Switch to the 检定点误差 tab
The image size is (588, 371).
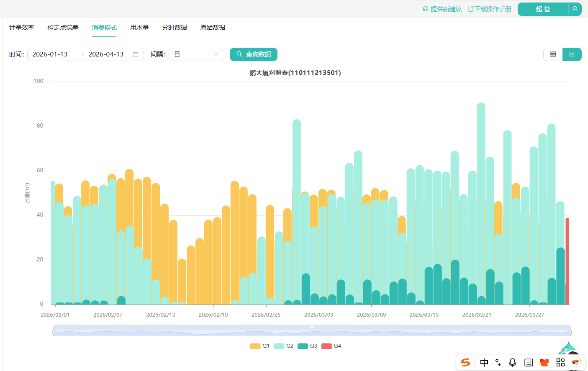63,28
